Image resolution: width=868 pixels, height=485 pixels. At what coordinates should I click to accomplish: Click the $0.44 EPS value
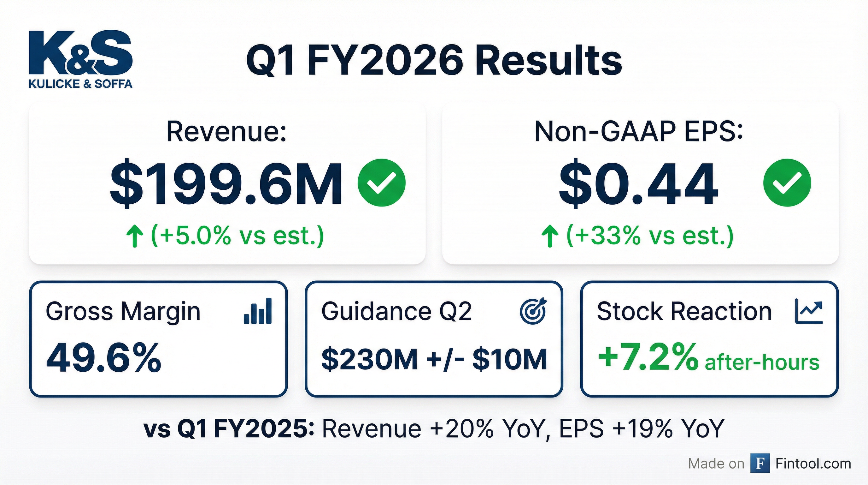[638, 183]
